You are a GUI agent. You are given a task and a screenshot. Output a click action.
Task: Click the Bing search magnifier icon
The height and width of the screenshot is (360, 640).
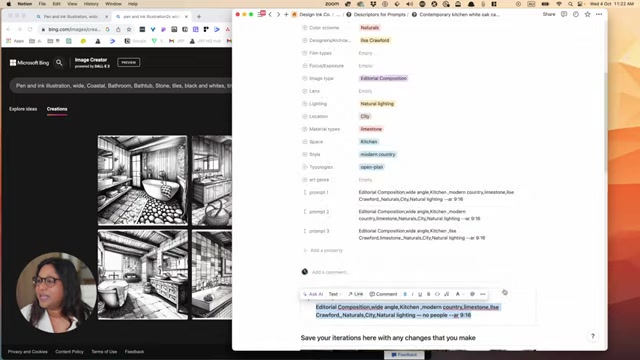[x=59, y=62]
